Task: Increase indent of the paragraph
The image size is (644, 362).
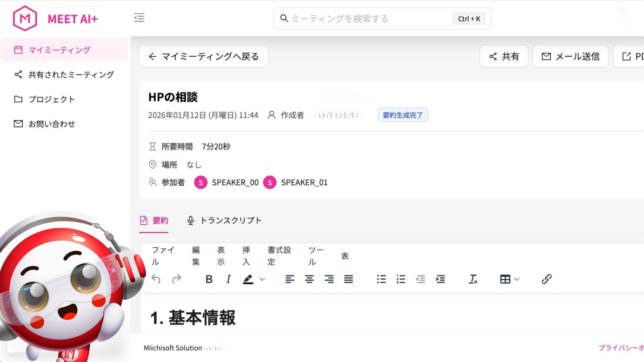Action: 440,279
